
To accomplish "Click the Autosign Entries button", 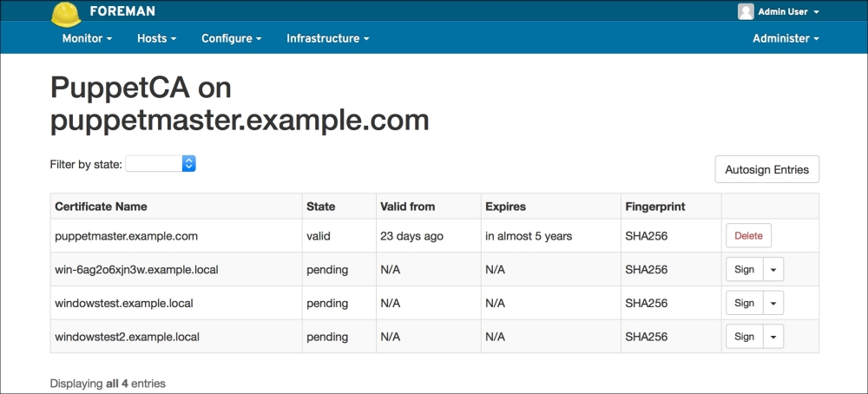I will 766,169.
